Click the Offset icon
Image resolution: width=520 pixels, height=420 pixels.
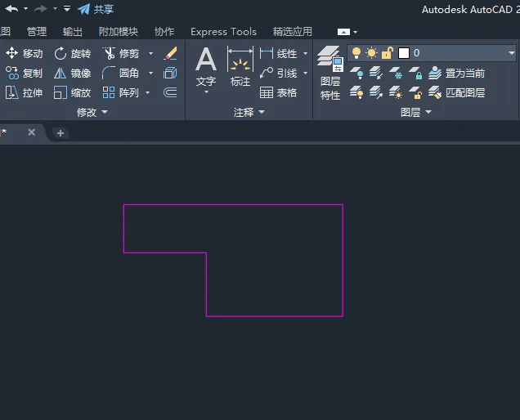click(170, 92)
